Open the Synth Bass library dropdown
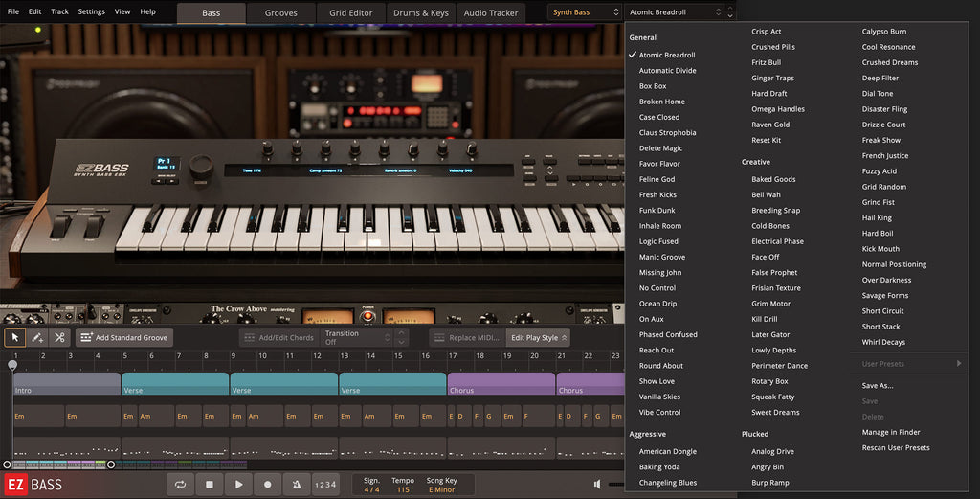Screen dimensions: 980x499 click(585, 11)
